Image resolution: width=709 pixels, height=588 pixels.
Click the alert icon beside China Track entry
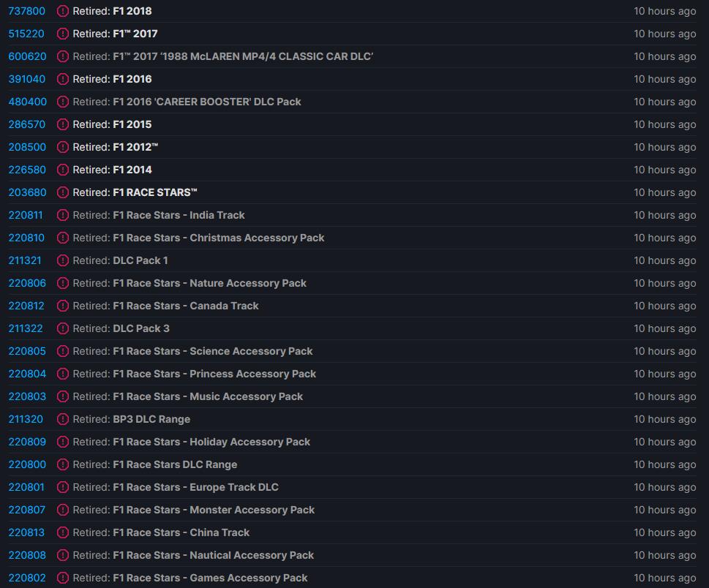(x=63, y=532)
